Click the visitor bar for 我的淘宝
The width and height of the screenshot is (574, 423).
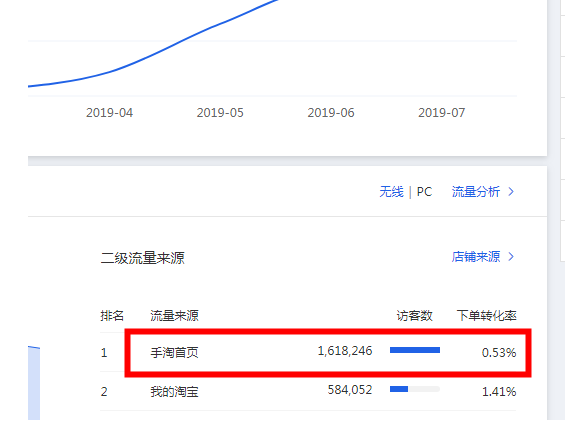[415, 389]
